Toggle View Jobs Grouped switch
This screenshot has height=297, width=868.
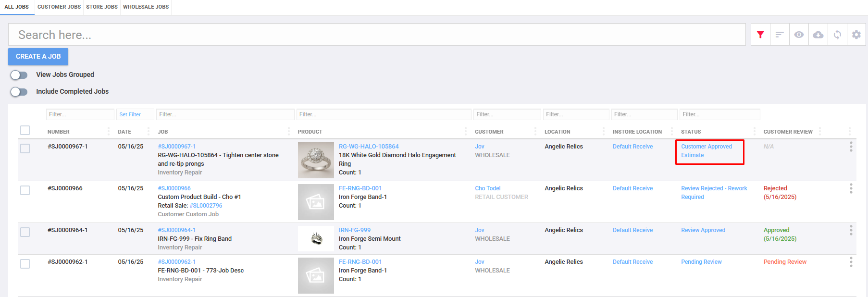pyautogui.click(x=19, y=75)
